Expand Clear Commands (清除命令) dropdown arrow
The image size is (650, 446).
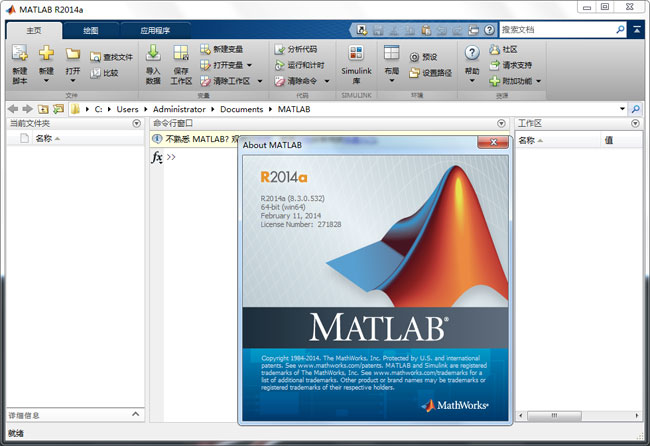pos(327,81)
